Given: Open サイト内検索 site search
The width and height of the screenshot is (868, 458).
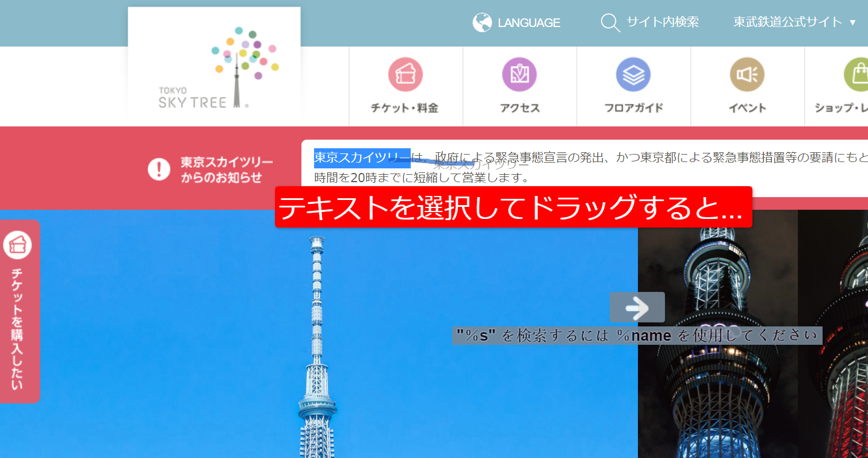Looking at the screenshot, I should coord(662,22).
